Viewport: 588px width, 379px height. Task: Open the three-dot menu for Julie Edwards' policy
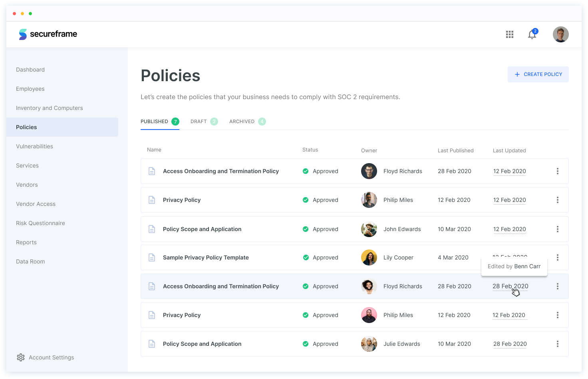click(557, 344)
